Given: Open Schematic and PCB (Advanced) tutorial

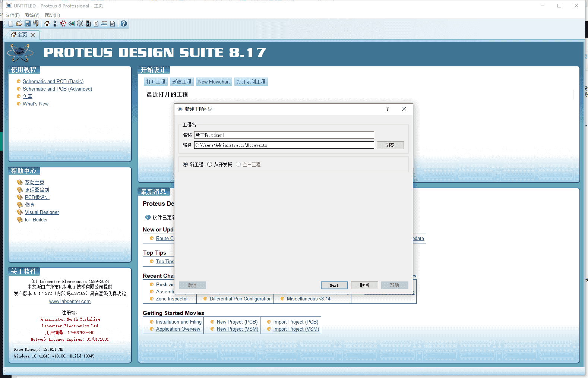Looking at the screenshot, I should 57,89.
